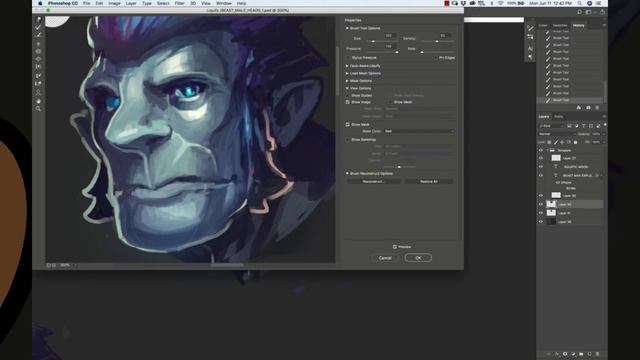Viewport: 640px width, 360px height.
Task: Open layer blend mode Normal dropdown
Action: click(x=557, y=134)
